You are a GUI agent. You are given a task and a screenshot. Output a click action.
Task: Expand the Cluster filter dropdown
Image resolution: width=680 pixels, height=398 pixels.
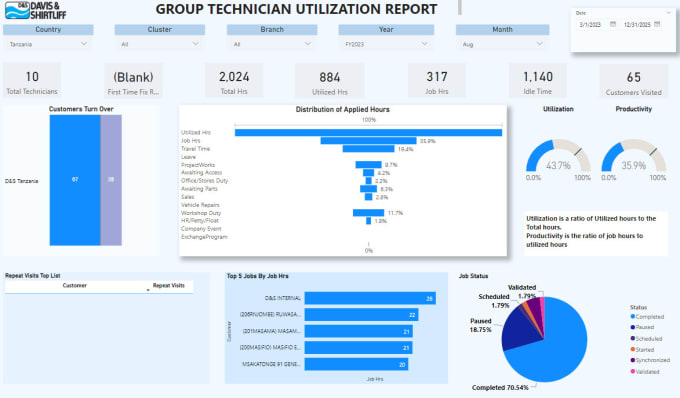[159, 44]
